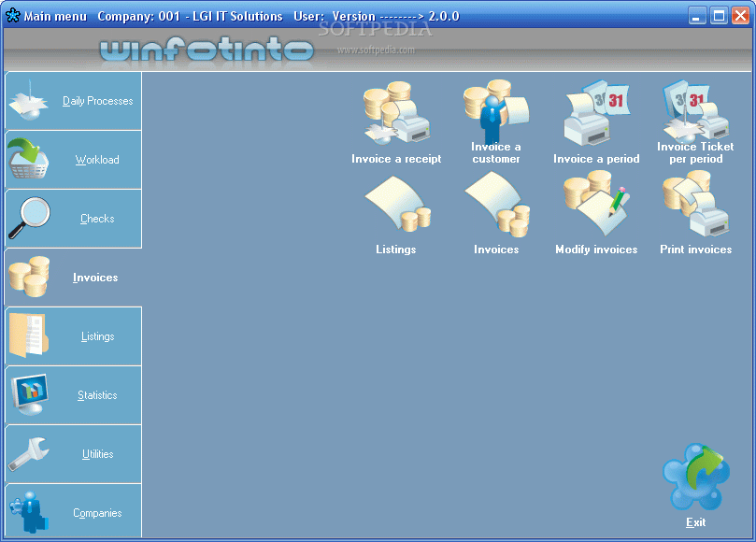Open the Companies menu label
756x542 pixels.
click(97, 513)
